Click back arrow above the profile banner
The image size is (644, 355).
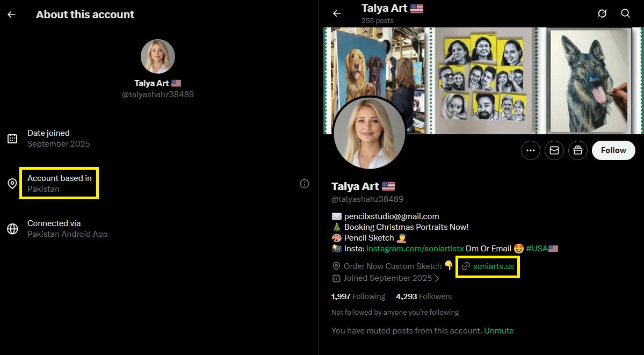[x=337, y=13]
